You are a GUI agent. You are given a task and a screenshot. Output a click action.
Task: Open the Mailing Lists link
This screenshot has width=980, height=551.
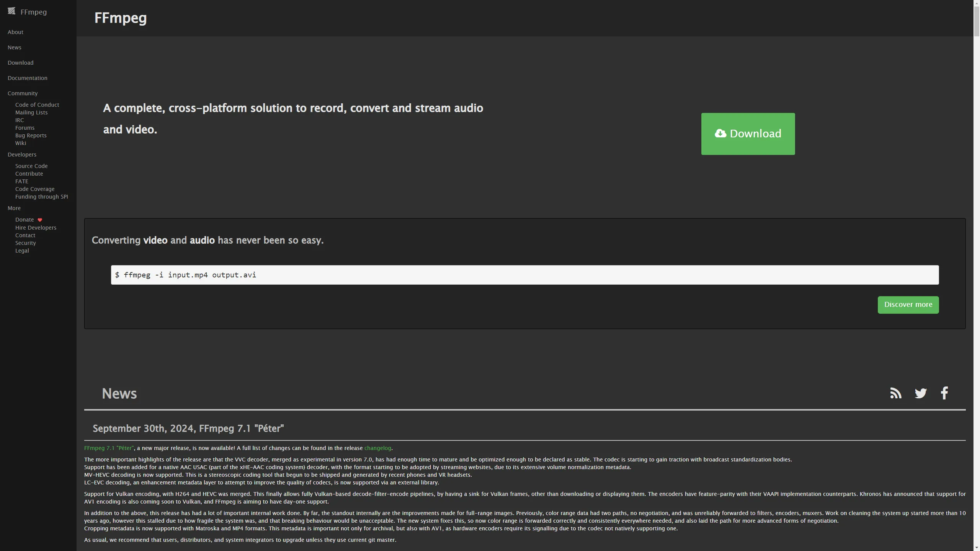(x=31, y=112)
